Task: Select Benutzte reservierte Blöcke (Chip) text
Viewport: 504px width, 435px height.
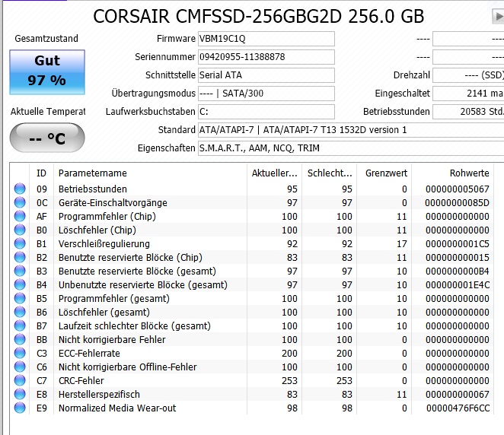Action: pyautogui.click(x=130, y=258)
